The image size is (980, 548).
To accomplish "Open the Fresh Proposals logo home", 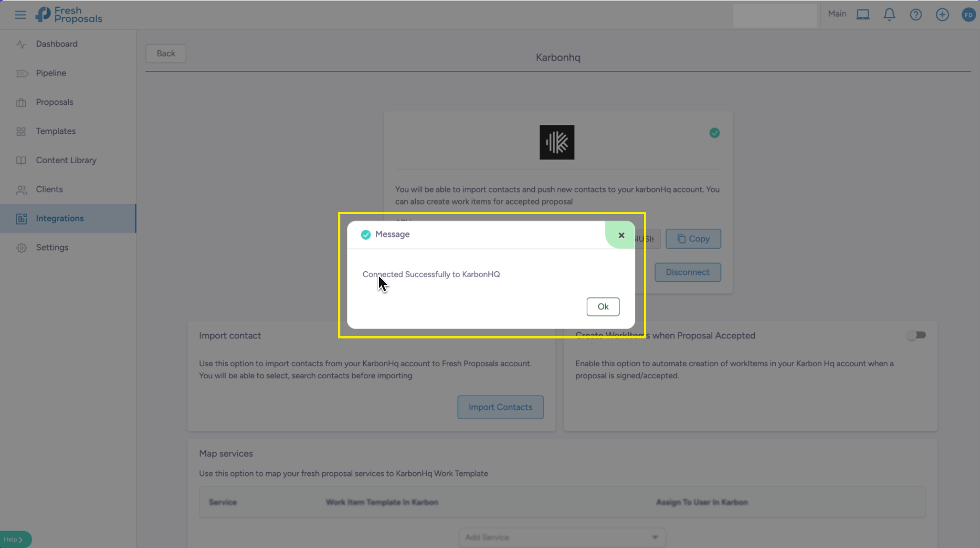I will (69, 15).
